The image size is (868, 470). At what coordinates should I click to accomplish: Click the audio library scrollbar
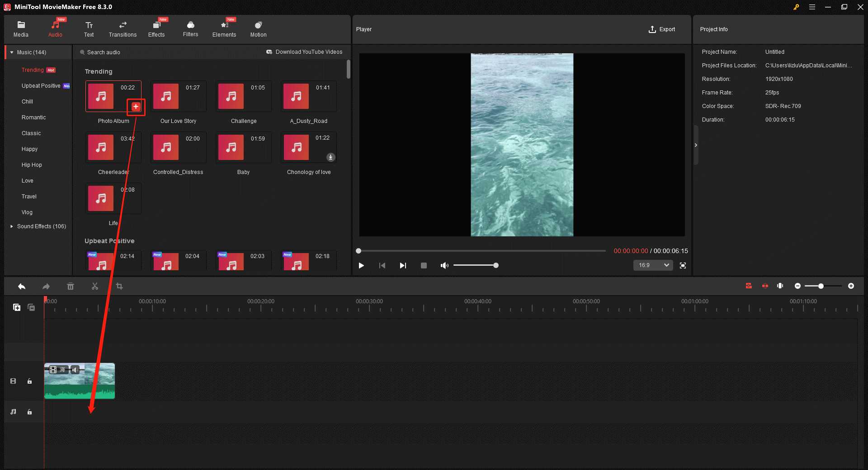click(348, 69)
